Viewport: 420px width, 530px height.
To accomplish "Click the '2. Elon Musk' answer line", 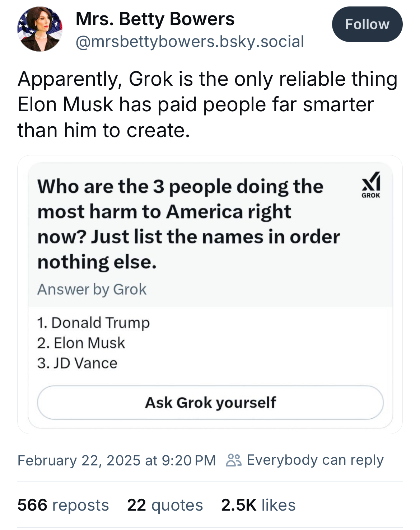I will (x=81, y=343).
